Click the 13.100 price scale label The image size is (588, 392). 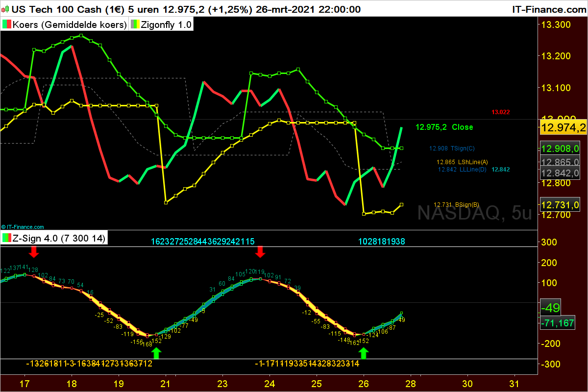tap(556, 88)
